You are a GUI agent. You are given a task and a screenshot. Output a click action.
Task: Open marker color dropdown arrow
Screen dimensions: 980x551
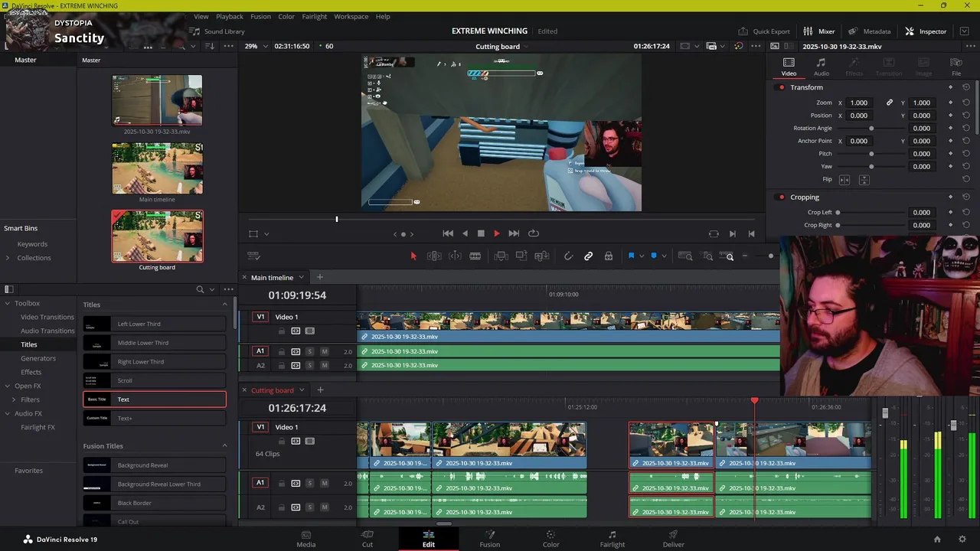pos(664,256)
